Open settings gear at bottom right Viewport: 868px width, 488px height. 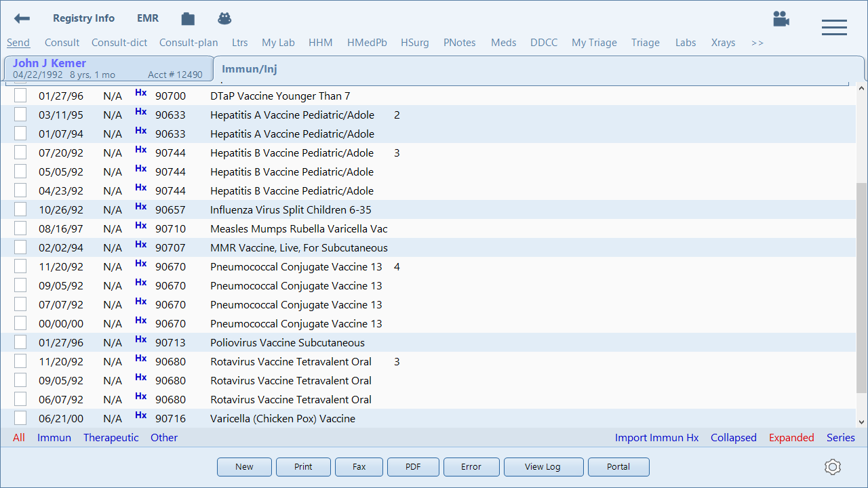point(833,467)
